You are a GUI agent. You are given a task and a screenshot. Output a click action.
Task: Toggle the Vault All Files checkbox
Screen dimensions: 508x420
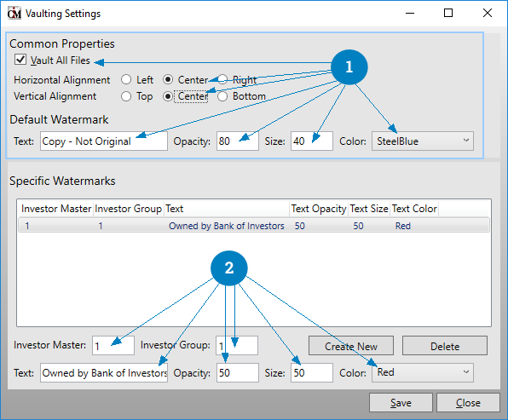click(20, 60)
